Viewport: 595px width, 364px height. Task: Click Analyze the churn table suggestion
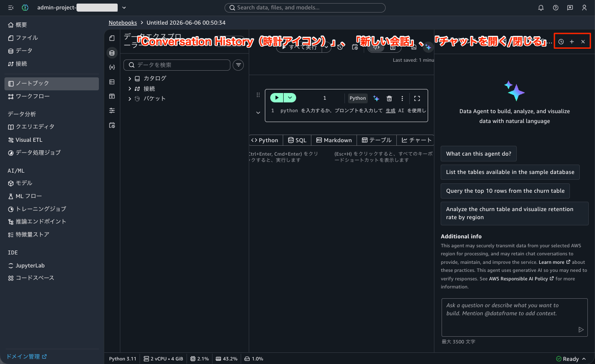coord(514,213)
